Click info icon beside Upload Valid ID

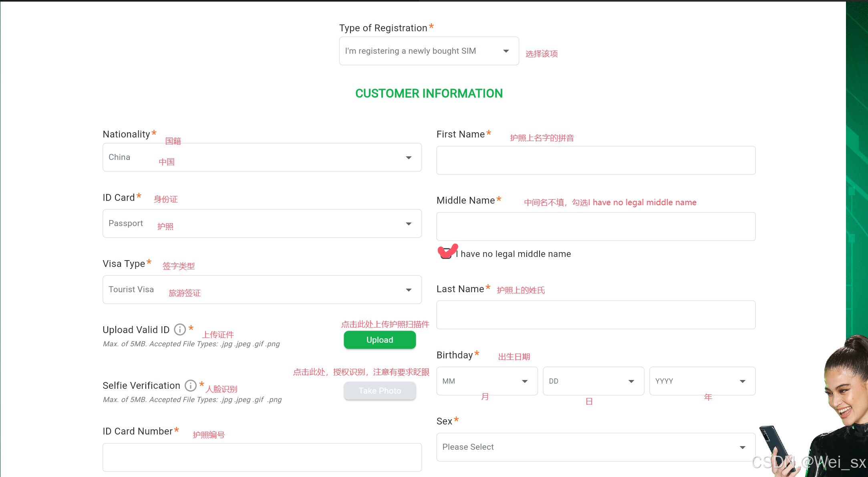tap(180, 329)
